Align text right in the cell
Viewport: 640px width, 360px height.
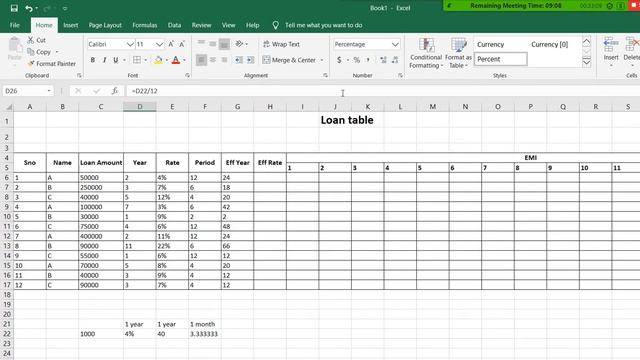coord(224,60)
